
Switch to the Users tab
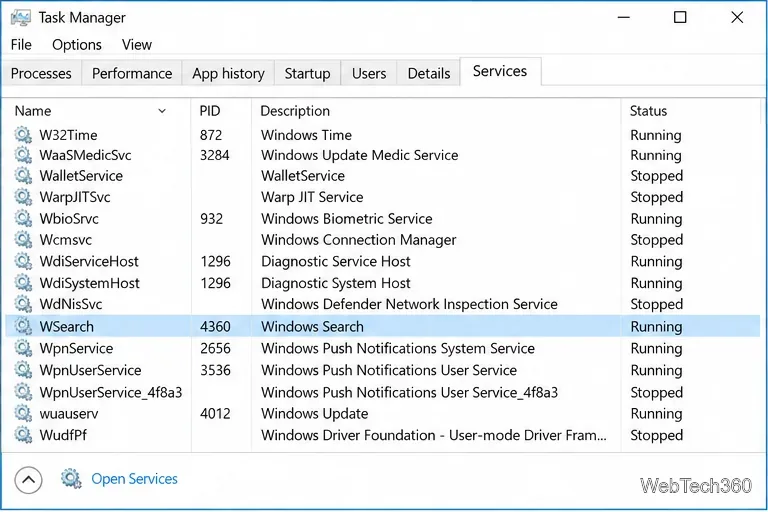tap(369, 73)
